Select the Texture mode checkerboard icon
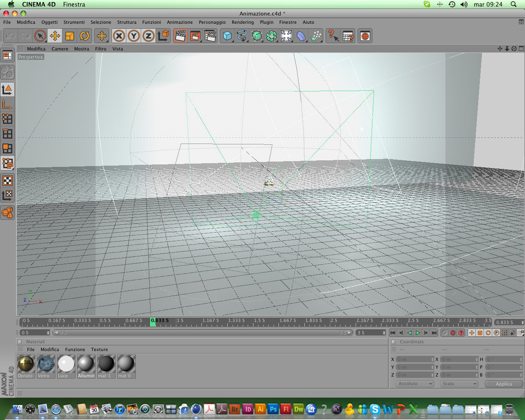Screen dimensions: 525x420 pyautogui.click(x=7, y=180)
